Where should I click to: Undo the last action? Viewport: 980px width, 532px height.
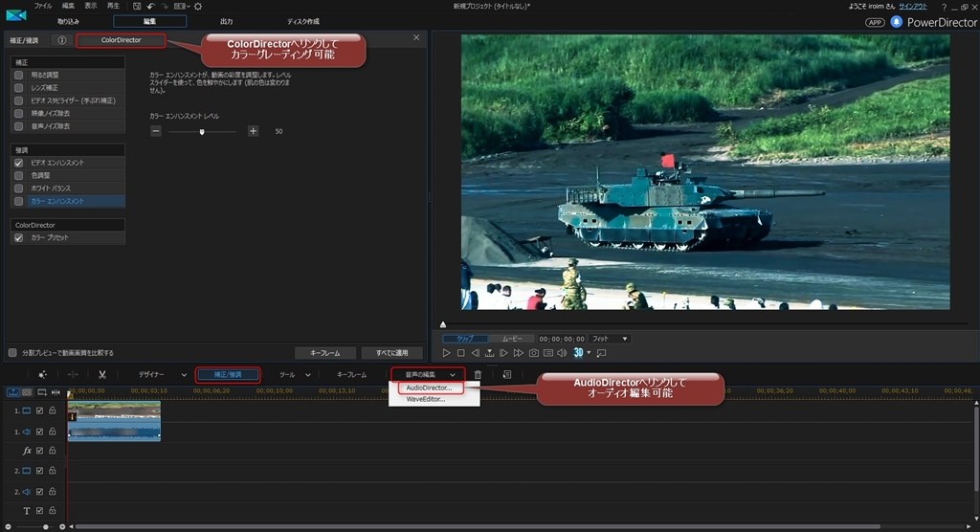[150, 7]
